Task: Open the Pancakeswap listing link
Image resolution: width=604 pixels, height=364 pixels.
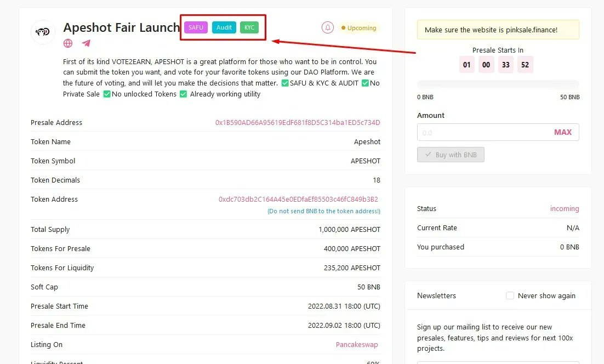Action: (357, 344)
